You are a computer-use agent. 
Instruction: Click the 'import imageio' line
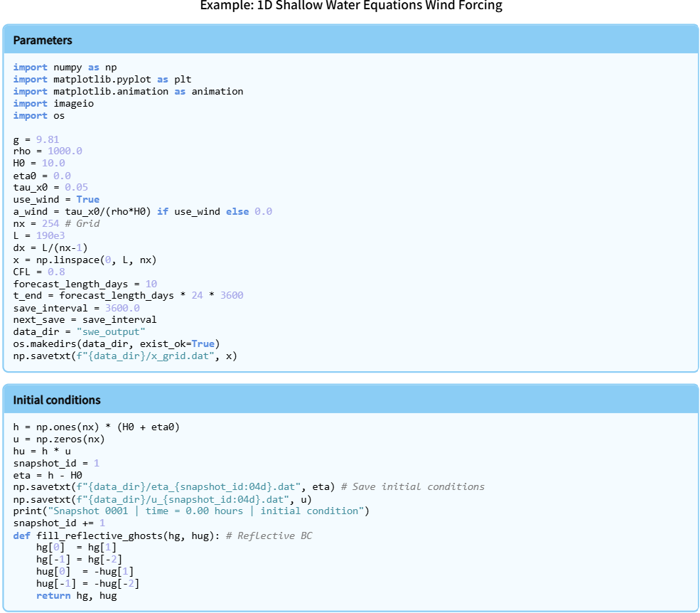point(53,103)
